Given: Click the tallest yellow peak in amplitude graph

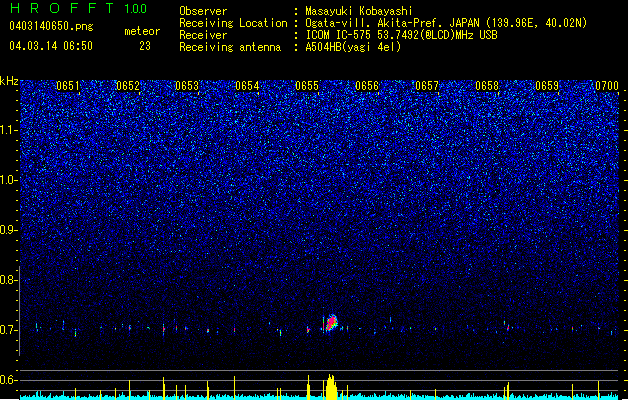Looking at the screenshot, I should point(331,387).
